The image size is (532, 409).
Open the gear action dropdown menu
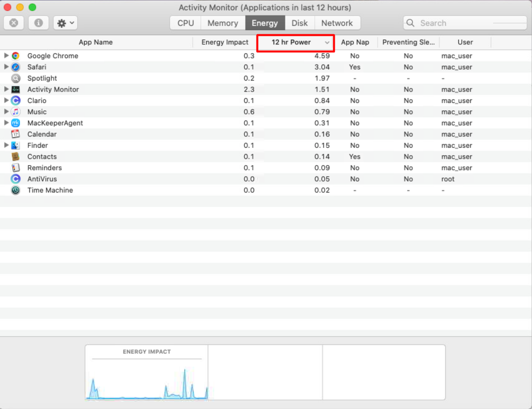(65, 23)
